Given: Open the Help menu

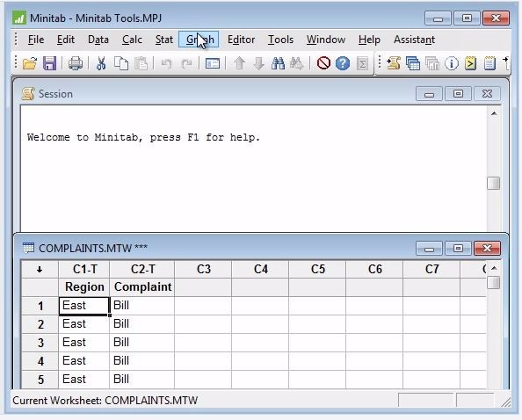Looking at the screenshot, I should [369, 40].
